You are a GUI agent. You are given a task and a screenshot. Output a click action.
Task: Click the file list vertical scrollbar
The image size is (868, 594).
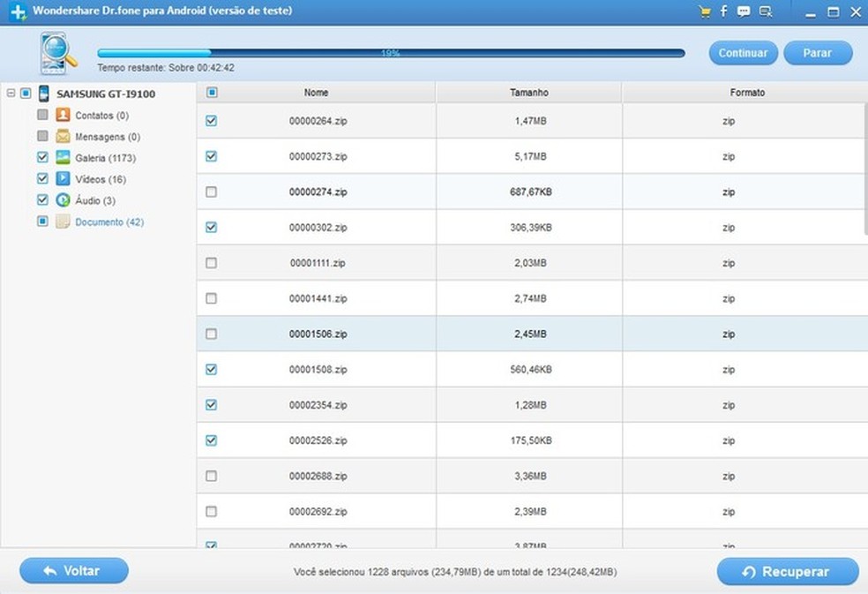pyautogui.click(x=863, y=168)
